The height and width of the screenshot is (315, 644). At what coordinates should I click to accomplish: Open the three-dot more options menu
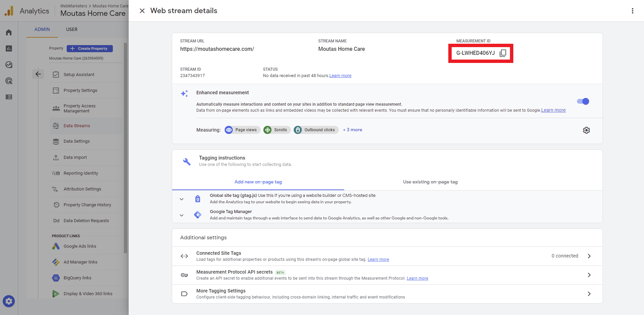point(632,11)
